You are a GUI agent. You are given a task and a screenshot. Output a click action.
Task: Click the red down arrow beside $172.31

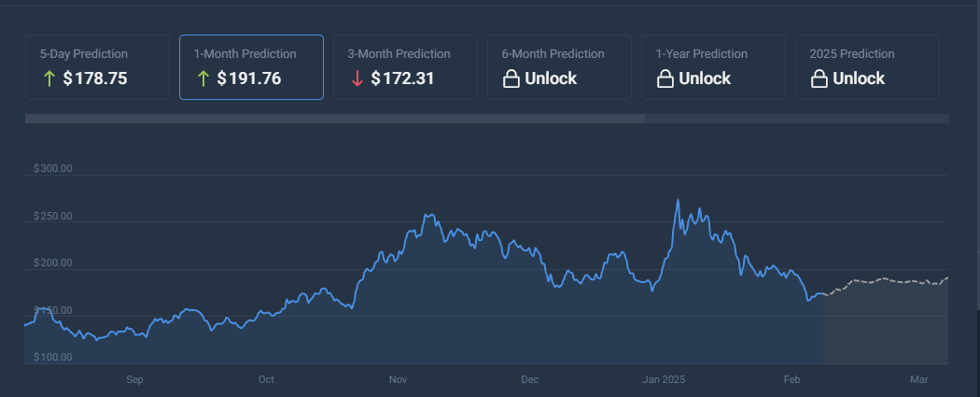click(357, 78)
